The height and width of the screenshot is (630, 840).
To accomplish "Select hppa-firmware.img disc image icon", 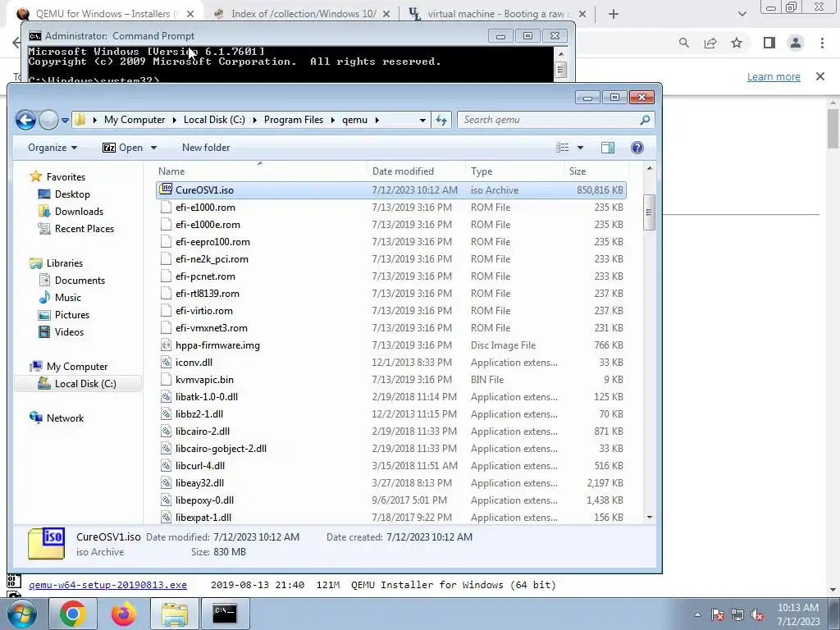I will pos(166,345).
